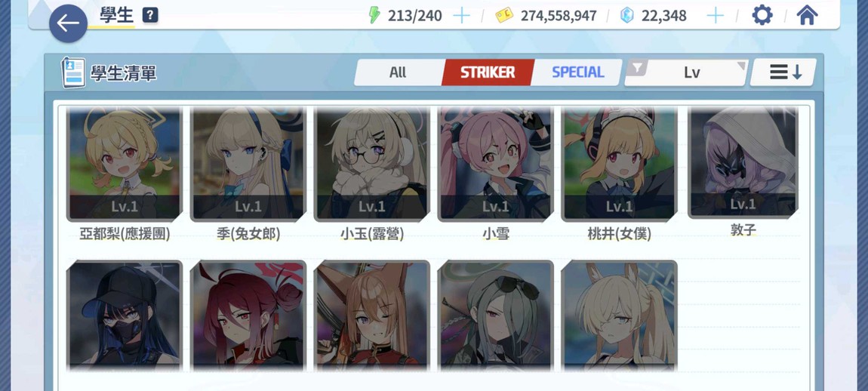Image resolution: width=868 pixels, height=391 pixels.
Task: Go back using the arrow button
Action: tap(68, 23)
